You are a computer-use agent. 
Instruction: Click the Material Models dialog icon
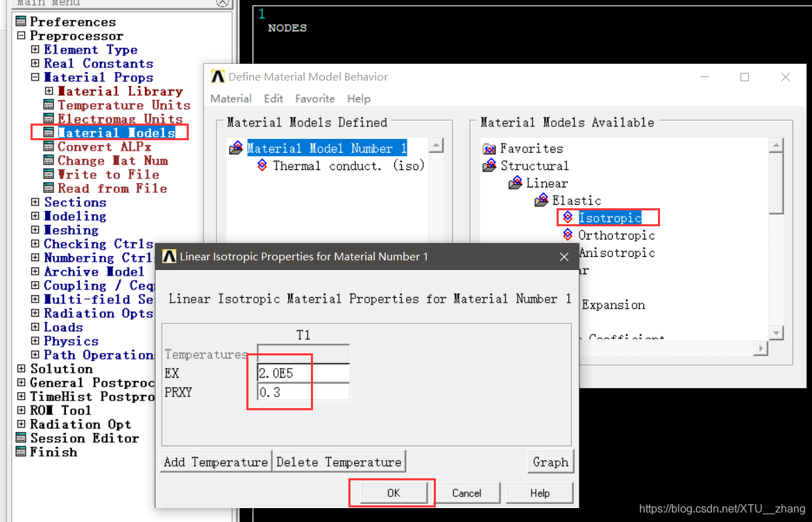click(49, 133)
